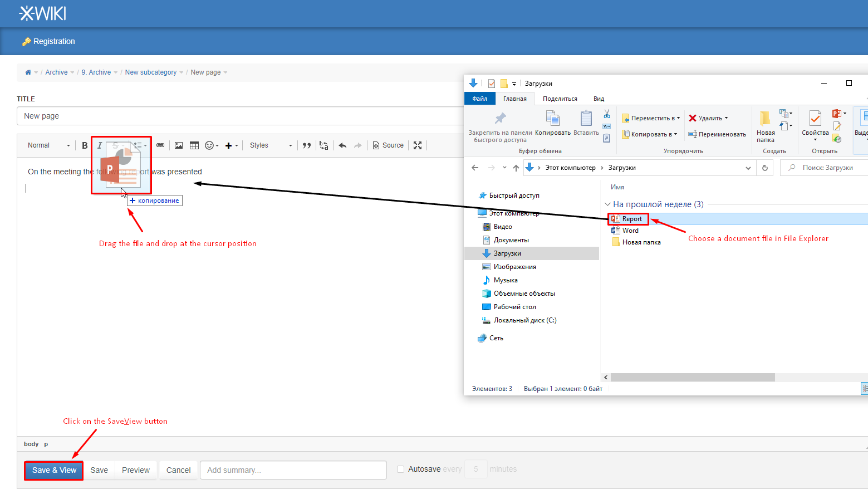
Task: Refresh the Explorer folder view
Action: click(765, 168)
